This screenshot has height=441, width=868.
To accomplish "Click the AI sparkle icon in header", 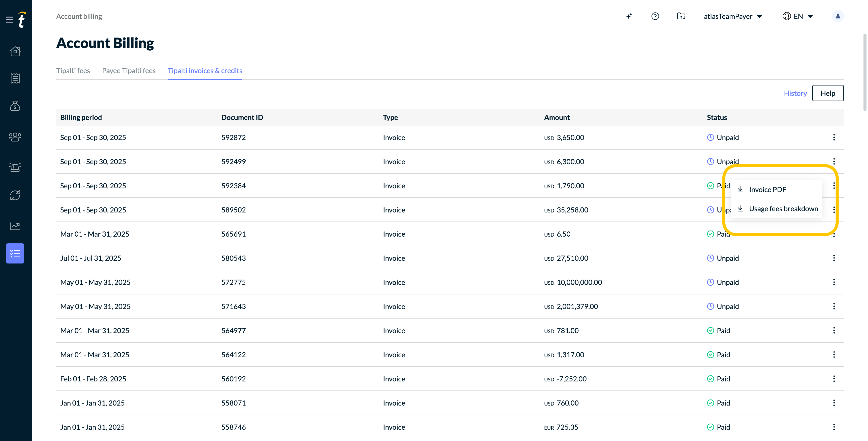I will [629, 16].
